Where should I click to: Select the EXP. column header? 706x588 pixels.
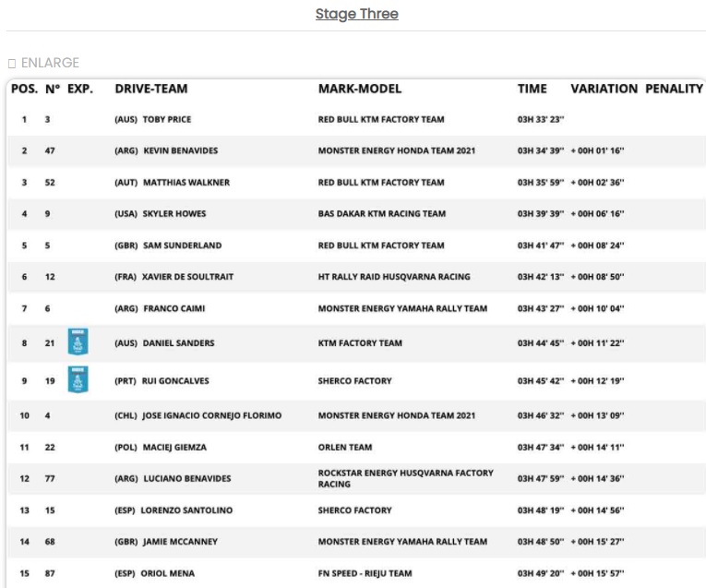pyautogui.click(x=80, y=89)
